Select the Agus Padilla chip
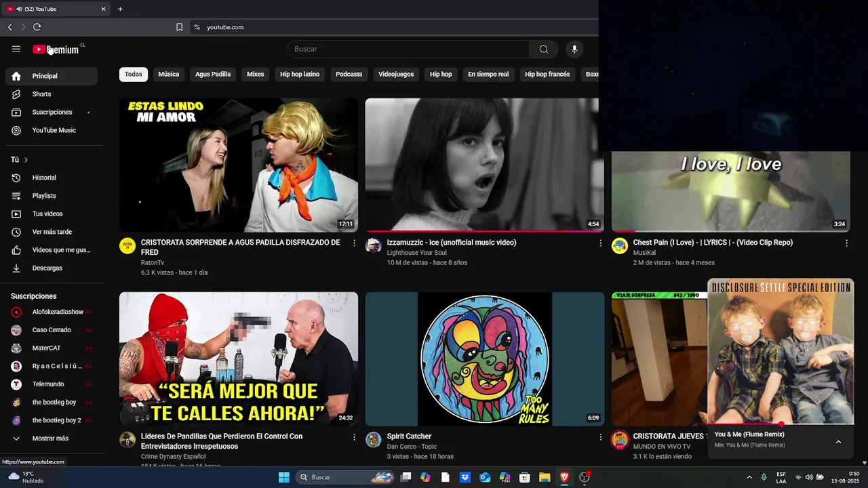This screenshot has width=868, height=488. tap(213, 75)
